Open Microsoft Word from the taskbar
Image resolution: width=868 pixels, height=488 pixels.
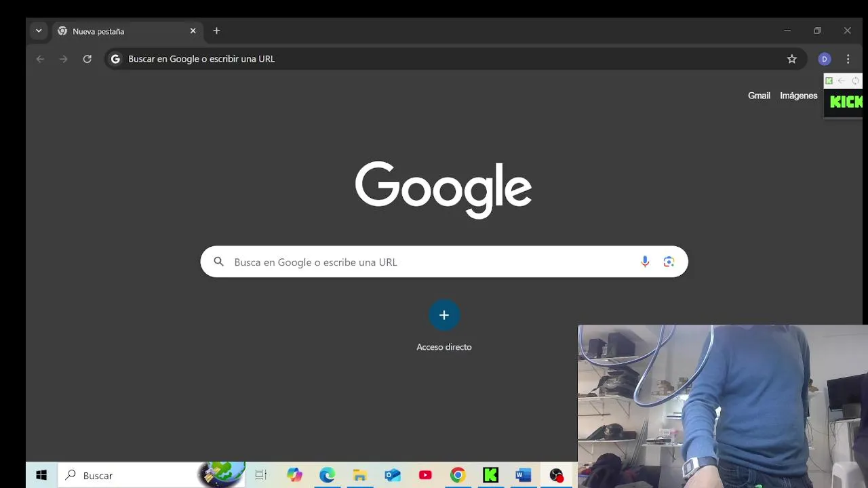[523, 475]
